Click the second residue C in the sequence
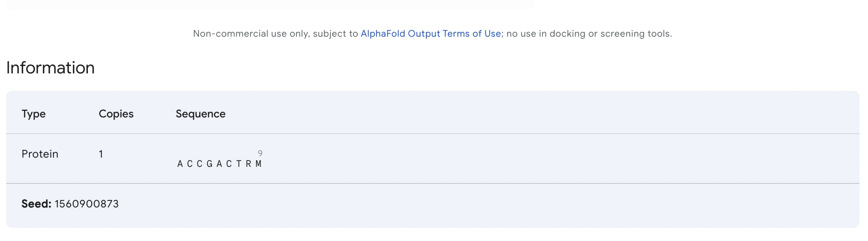Image resolution: width=868 pixels, height=241 pixels. (190, 164)
